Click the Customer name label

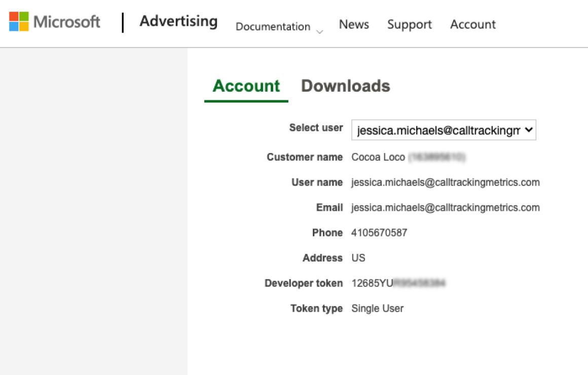pyautogui.click(x=305, y=157)
